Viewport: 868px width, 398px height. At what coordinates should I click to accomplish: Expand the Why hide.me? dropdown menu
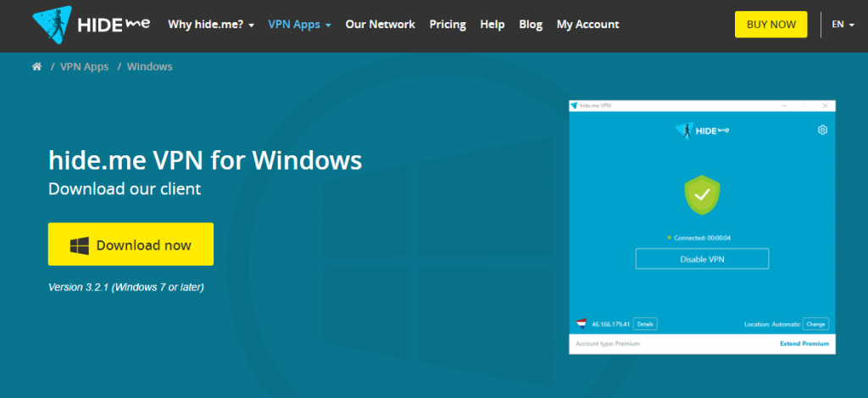[x=211, y=25]
